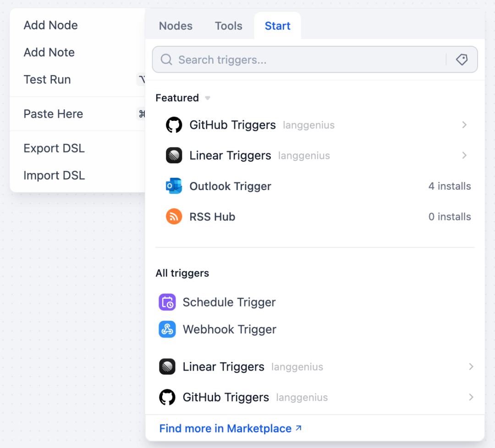Click the Webhook Trigger icon
The image size is (495, 448).
[167, 329]
